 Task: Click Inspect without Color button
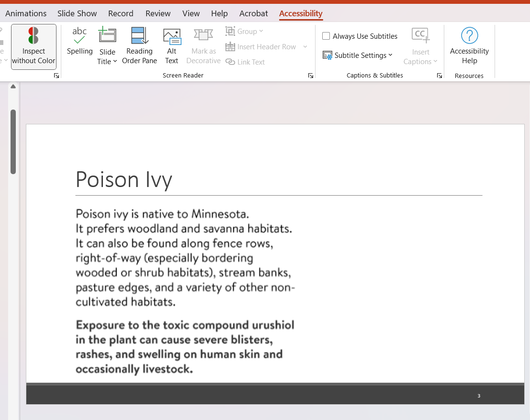click(34, 46)
